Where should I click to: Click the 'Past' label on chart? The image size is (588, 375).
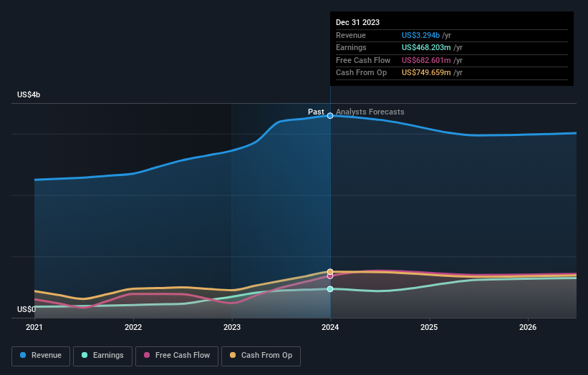pyautogui.click(x=316, y=112)
